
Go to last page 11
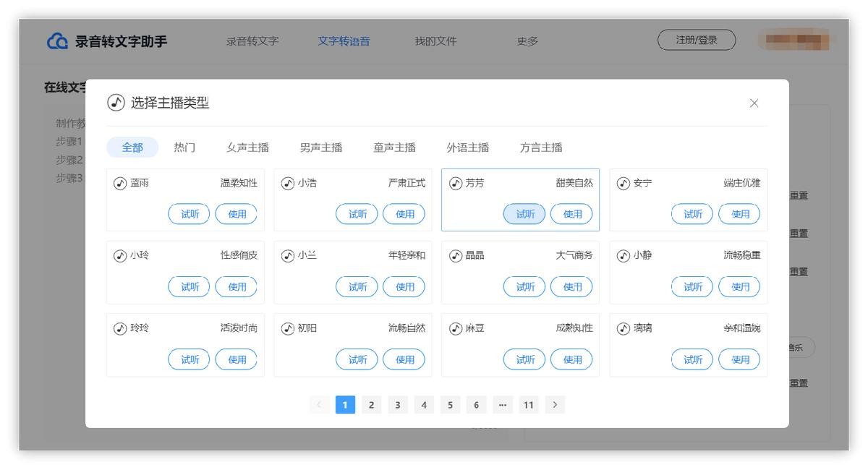point(528,405)
